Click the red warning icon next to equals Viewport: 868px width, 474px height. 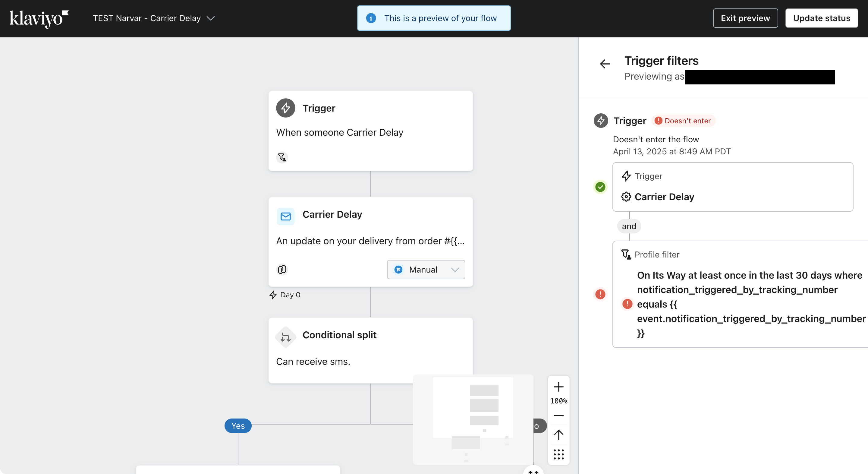[x=627, y=304]
